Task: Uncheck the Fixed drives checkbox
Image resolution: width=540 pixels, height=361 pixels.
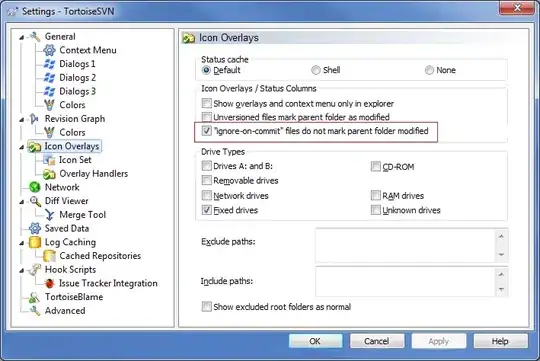Action: (207, 210)
